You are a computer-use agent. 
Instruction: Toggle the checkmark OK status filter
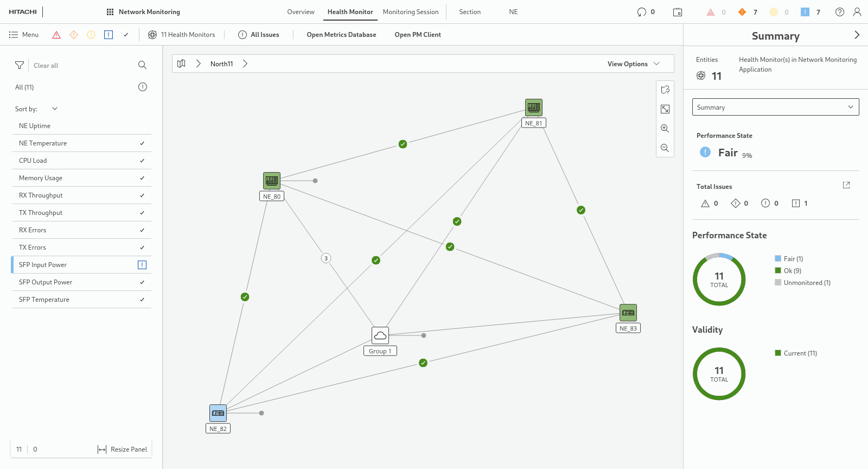click(x=126, y=35)
